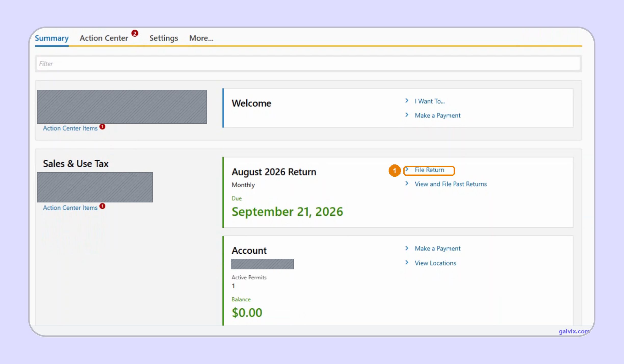Click the Filter input field
624x364 pixels.
[x=308, y=64]
